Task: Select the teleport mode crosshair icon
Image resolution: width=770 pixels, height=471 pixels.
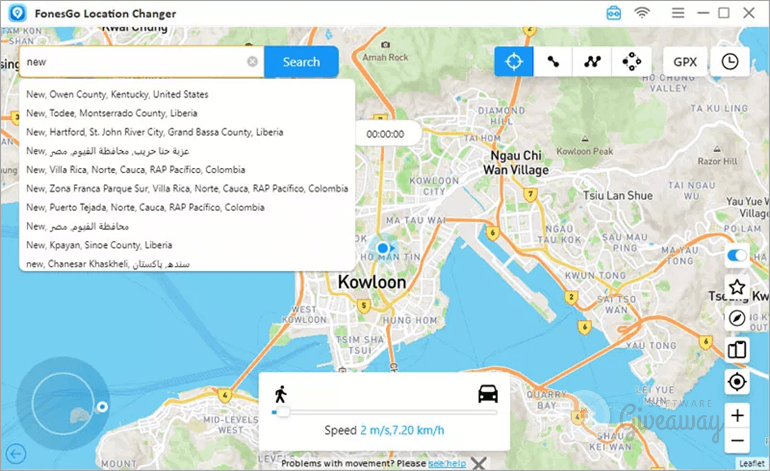Action: (x=514, y=62)
